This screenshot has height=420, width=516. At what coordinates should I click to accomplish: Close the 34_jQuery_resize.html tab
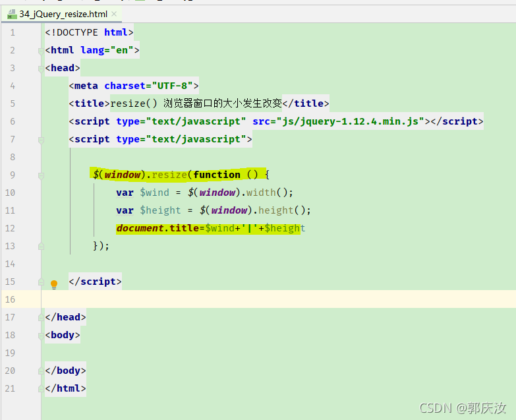[x=114, y=14]
